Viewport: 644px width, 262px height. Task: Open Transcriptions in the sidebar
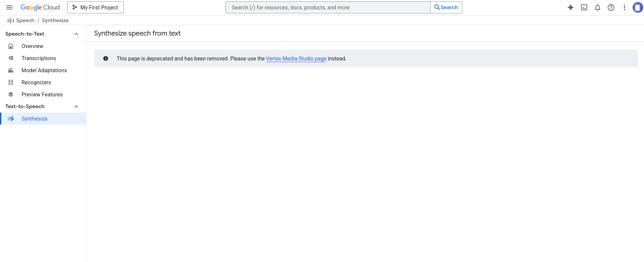click(39, 58)
